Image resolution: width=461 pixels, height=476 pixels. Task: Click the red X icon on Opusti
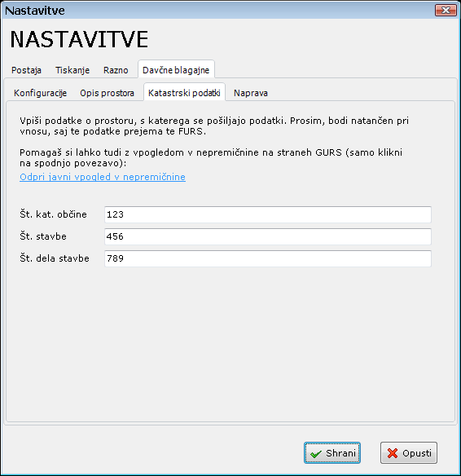tap(393, 453)
